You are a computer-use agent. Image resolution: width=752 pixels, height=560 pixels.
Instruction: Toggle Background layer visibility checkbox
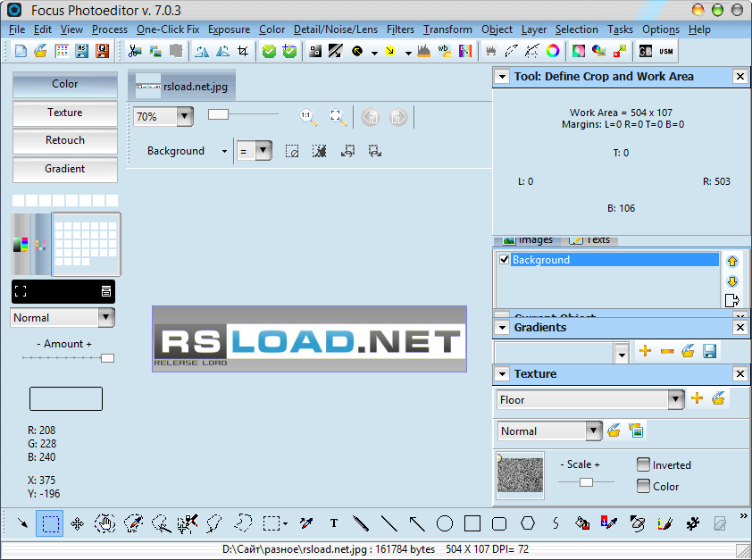click(504, 259)
